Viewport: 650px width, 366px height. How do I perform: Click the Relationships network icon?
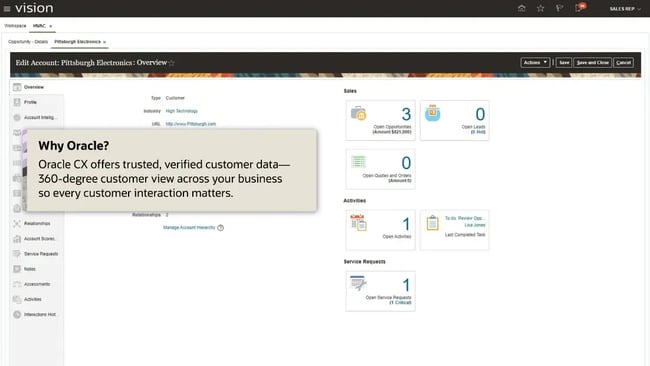[17, 223]
